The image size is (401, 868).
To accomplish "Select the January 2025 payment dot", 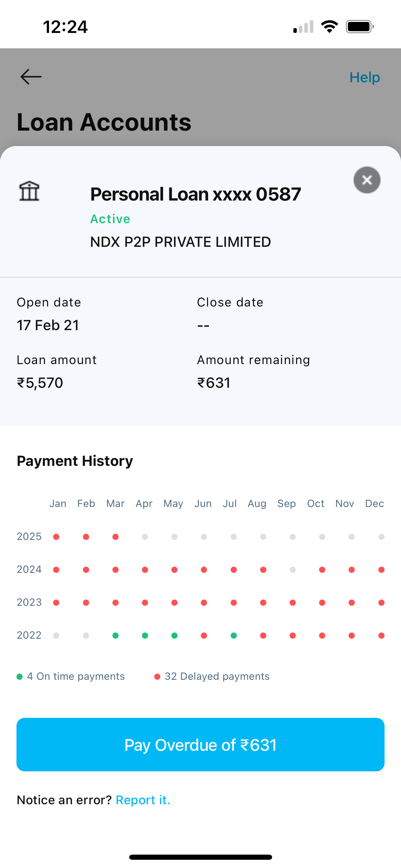I will coord(57,537).
